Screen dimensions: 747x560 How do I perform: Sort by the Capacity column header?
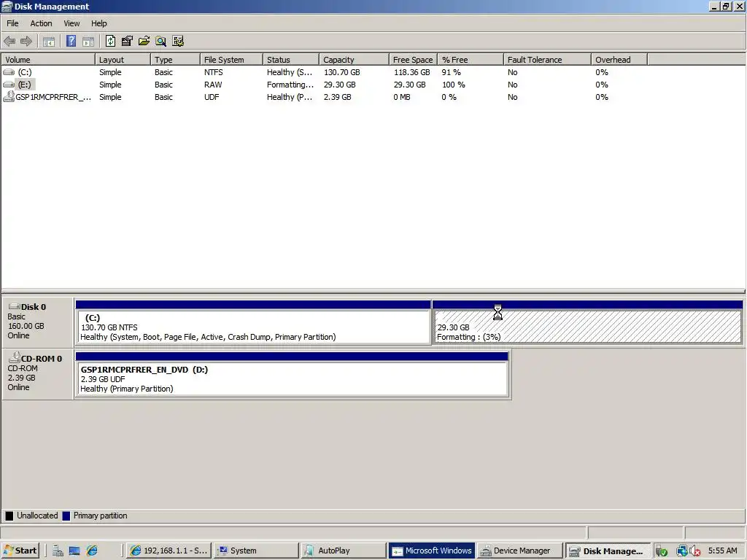pyautogui.click(x=354, y=60)
